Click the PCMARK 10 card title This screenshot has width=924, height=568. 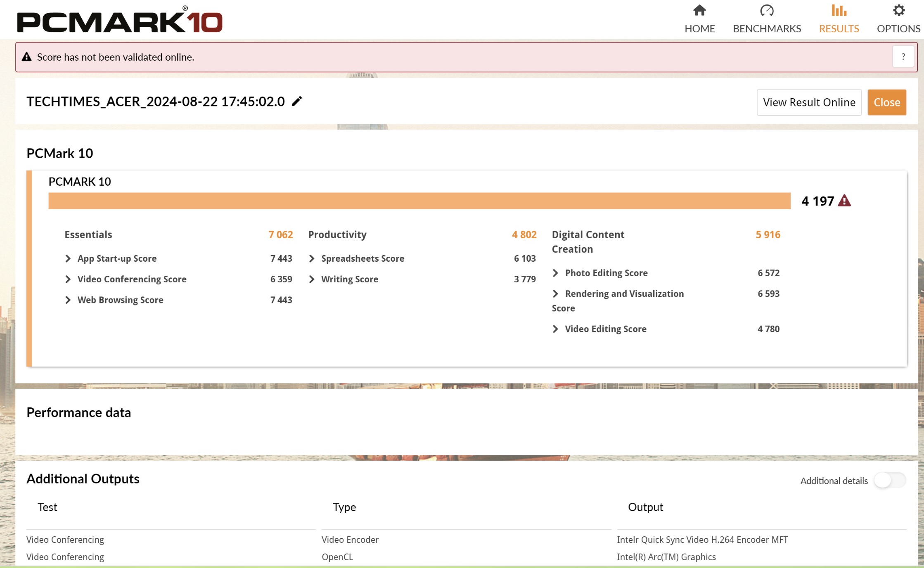coord(80,182)
